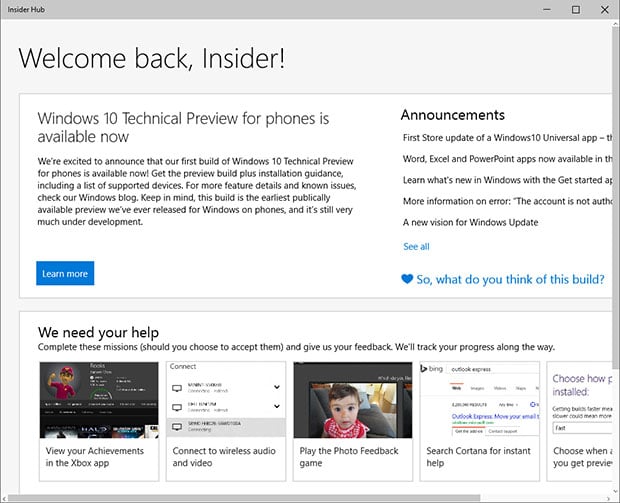Open First Store update announcement

click(505, 138)
